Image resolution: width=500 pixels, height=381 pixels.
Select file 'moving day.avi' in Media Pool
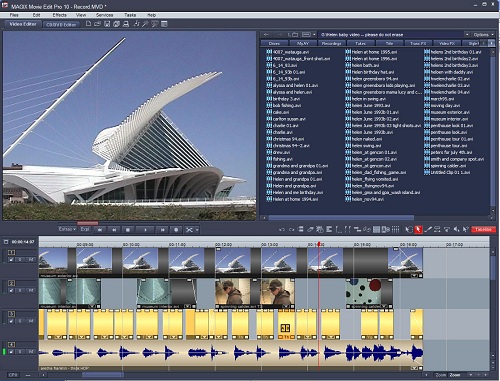pos(445,106)
